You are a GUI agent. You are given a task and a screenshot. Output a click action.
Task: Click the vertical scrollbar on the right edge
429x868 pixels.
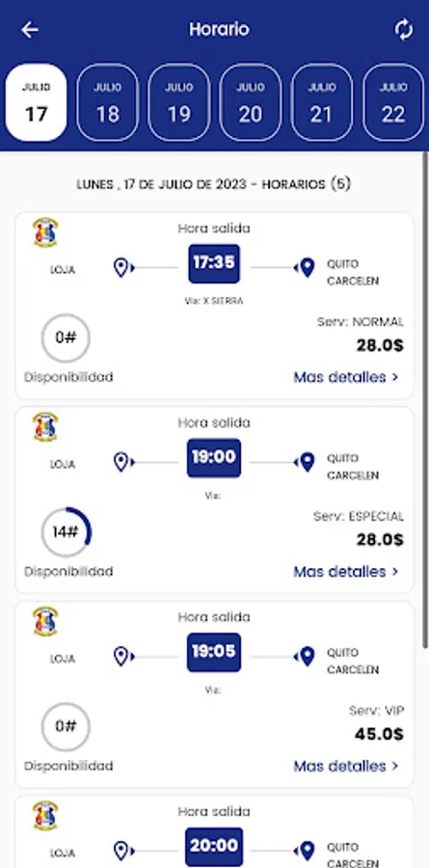point(425,404)
